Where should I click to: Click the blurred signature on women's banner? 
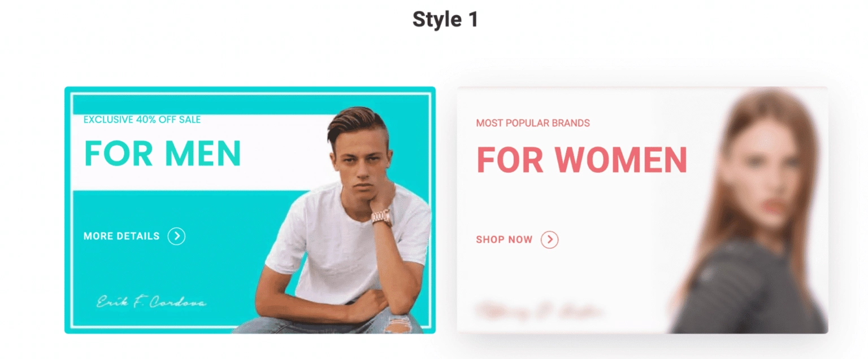pos(540,311)
